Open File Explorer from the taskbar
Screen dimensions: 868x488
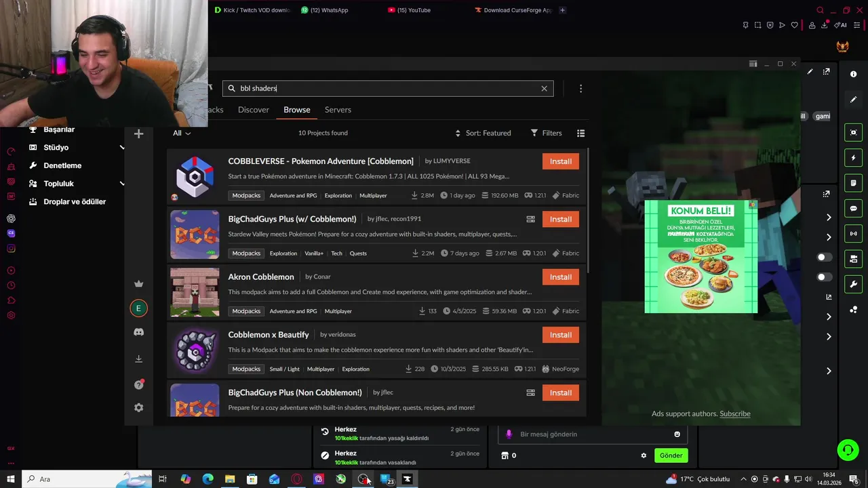click(x=230, y=479)
